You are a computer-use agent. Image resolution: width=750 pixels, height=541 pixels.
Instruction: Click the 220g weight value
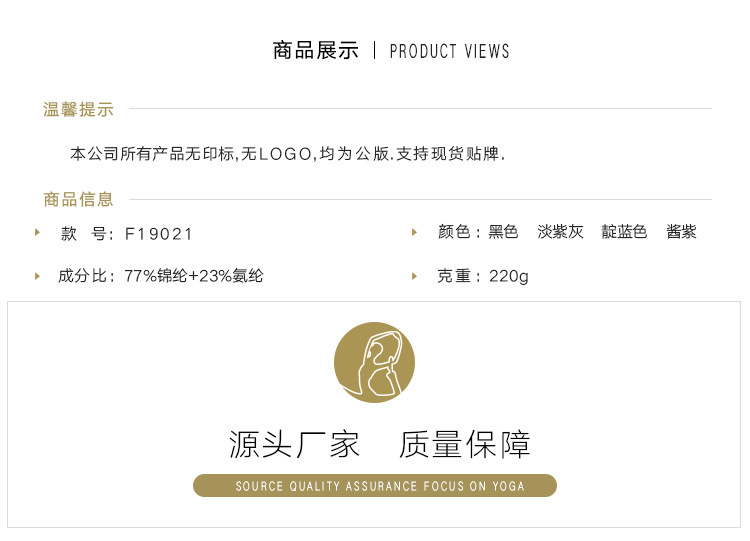click(x=508, y=276)
